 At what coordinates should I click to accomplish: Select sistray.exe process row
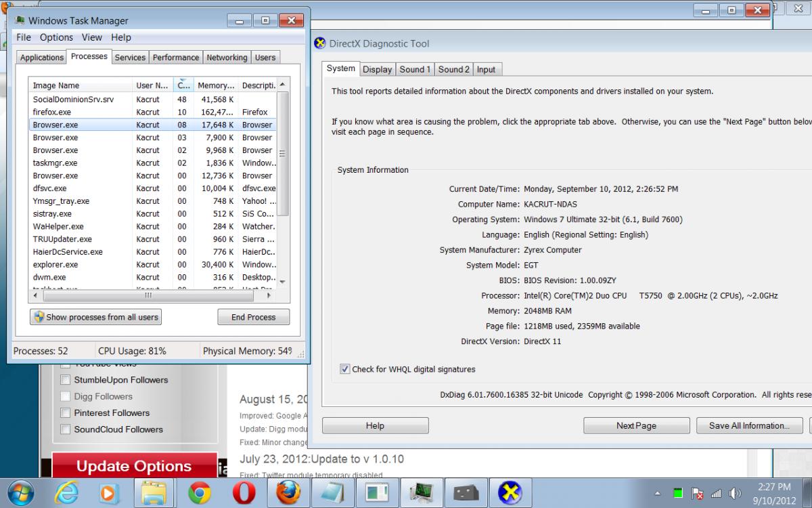coord(152,213)
